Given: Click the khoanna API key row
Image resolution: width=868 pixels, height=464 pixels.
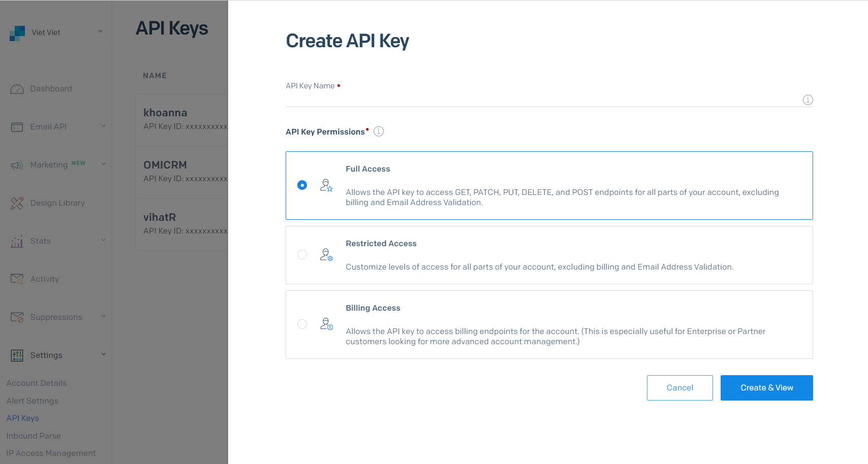Looking at the screenshot, I should [182, 120].
